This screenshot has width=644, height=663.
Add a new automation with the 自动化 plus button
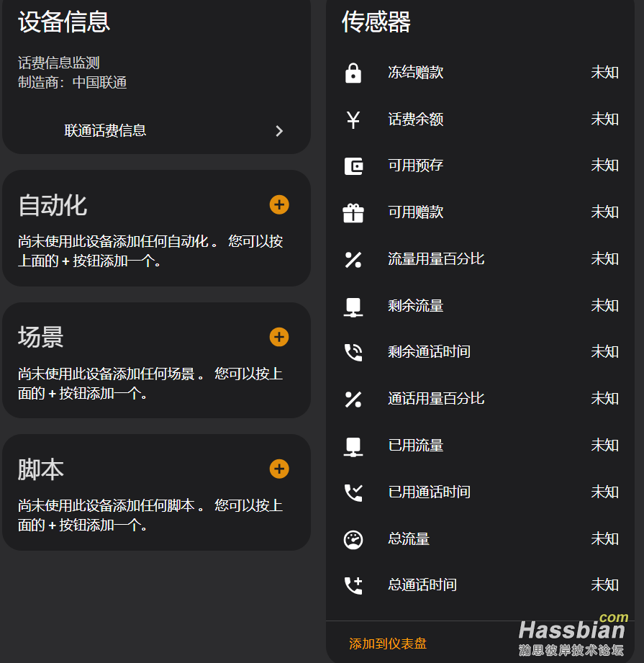click(279, 204)
